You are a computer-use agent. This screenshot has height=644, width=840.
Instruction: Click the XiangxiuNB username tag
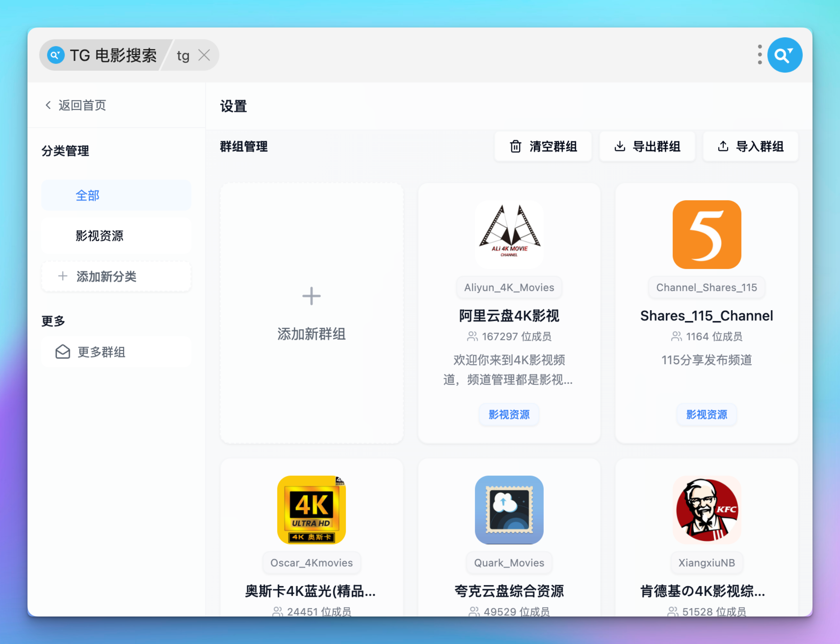tap(707, 563)
